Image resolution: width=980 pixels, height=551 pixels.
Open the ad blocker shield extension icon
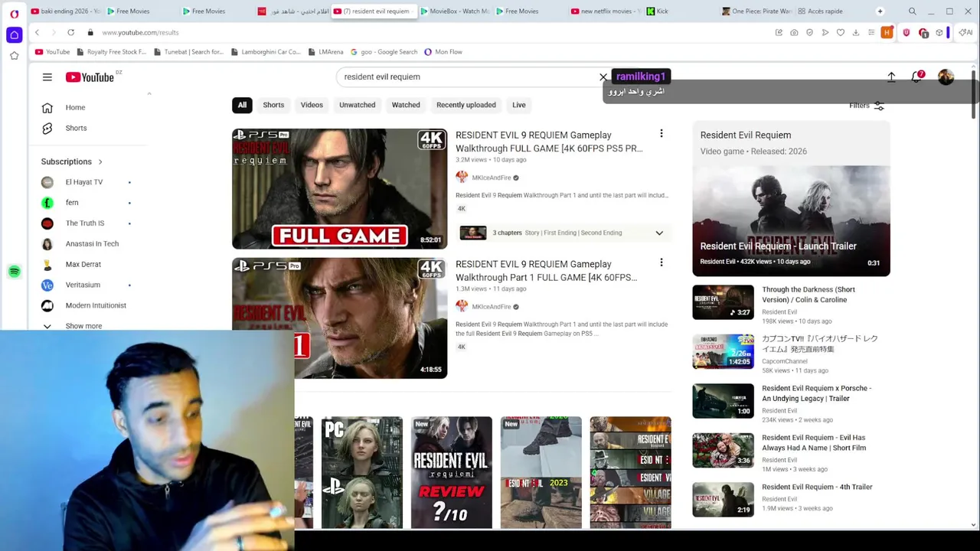906,32
